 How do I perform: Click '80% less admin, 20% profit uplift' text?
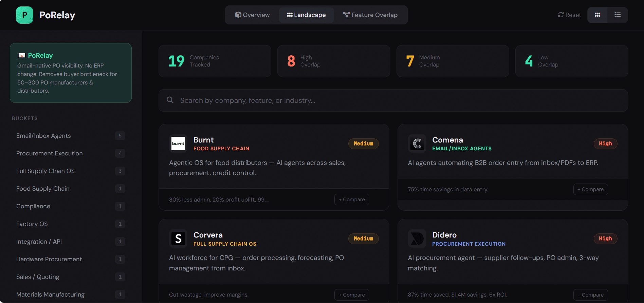(x=219, y=200)
